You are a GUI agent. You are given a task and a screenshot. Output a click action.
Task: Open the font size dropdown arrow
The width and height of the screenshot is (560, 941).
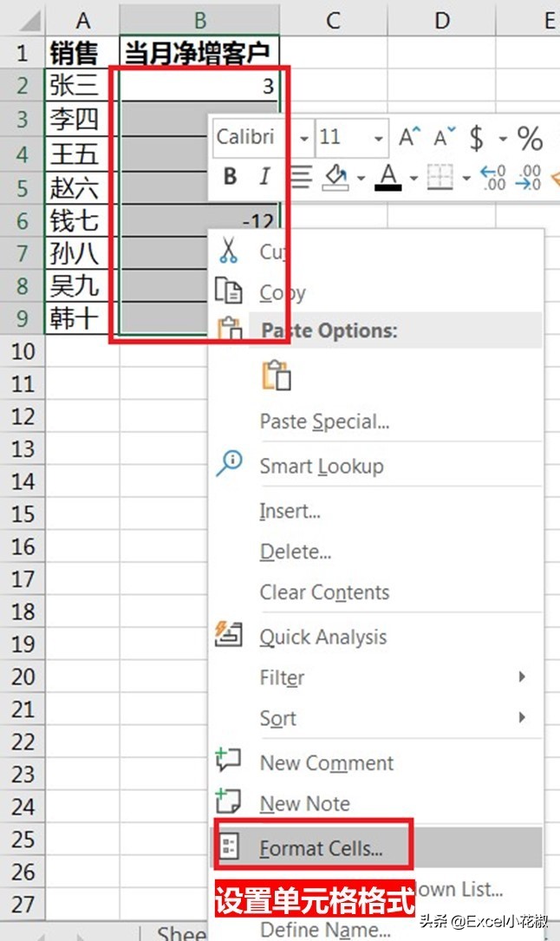point(379,138)
